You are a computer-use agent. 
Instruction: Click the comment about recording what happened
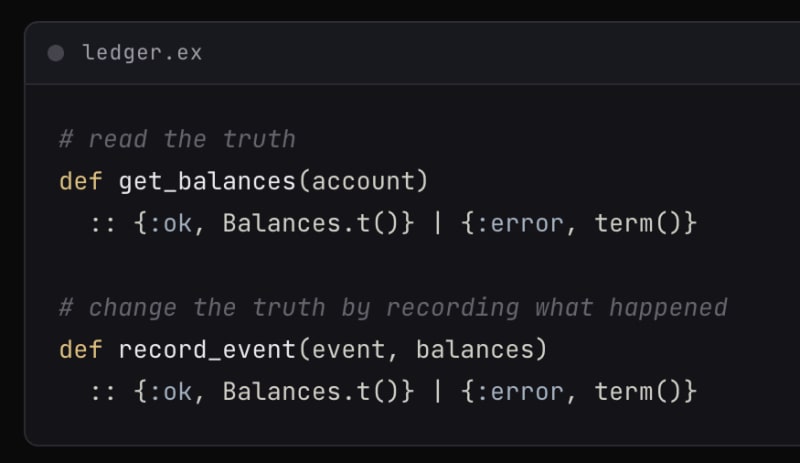393,308
